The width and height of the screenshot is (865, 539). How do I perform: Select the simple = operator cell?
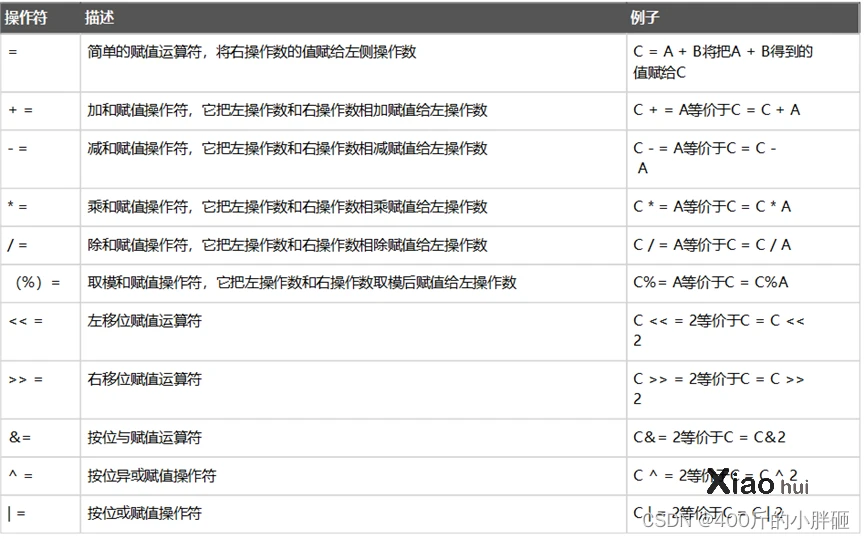[12, 51]
